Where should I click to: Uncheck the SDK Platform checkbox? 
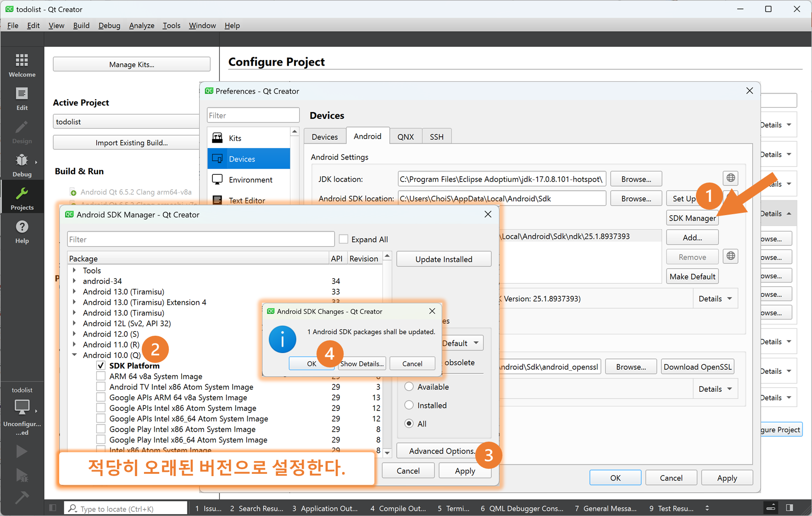(x=101, y=366)
